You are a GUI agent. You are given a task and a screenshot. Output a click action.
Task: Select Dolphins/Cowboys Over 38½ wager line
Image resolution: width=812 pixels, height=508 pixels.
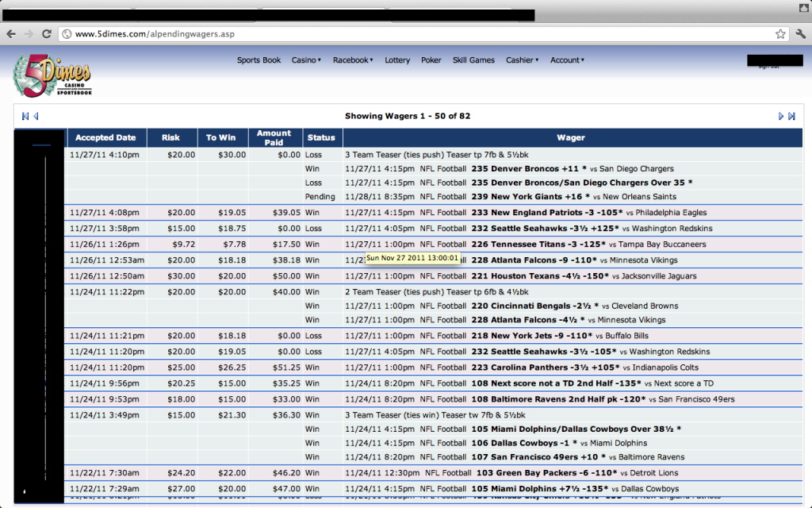click(513, 429)
